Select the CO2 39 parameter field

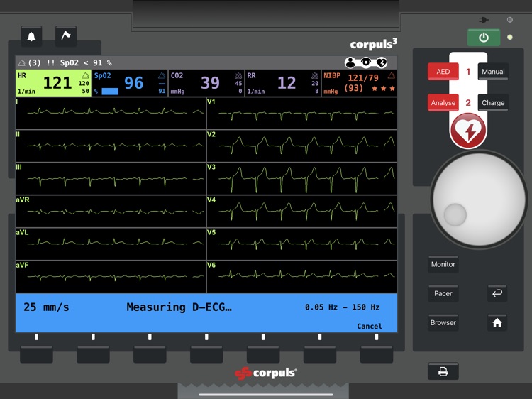[206, 83]
